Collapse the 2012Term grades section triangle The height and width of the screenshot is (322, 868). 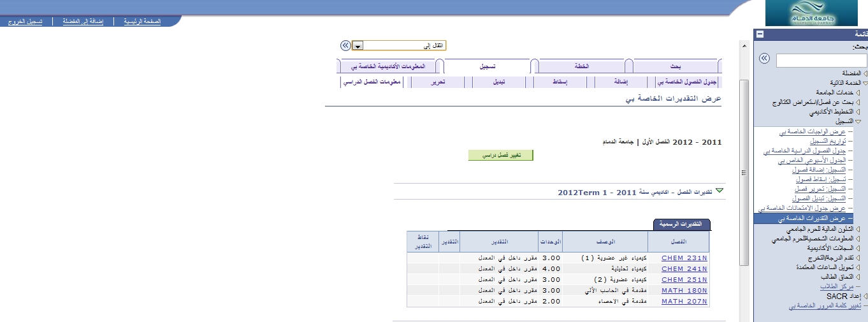pyautogui.click(x=720, y=191)
